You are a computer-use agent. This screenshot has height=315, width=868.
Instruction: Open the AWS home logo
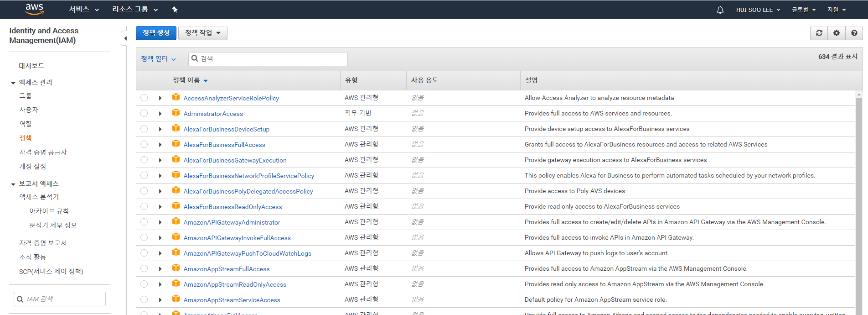(34, 9)
